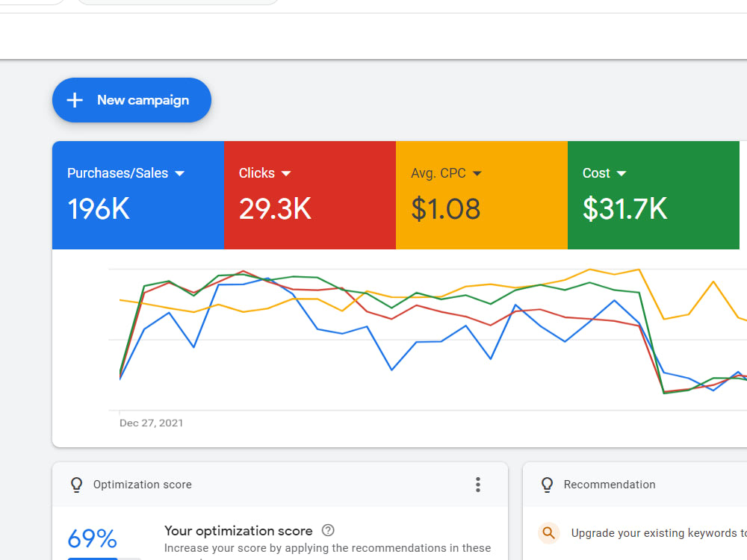Screen dimensions: 747x560
Task: Click the Your optimization score heading
Action: pos(238,531)
